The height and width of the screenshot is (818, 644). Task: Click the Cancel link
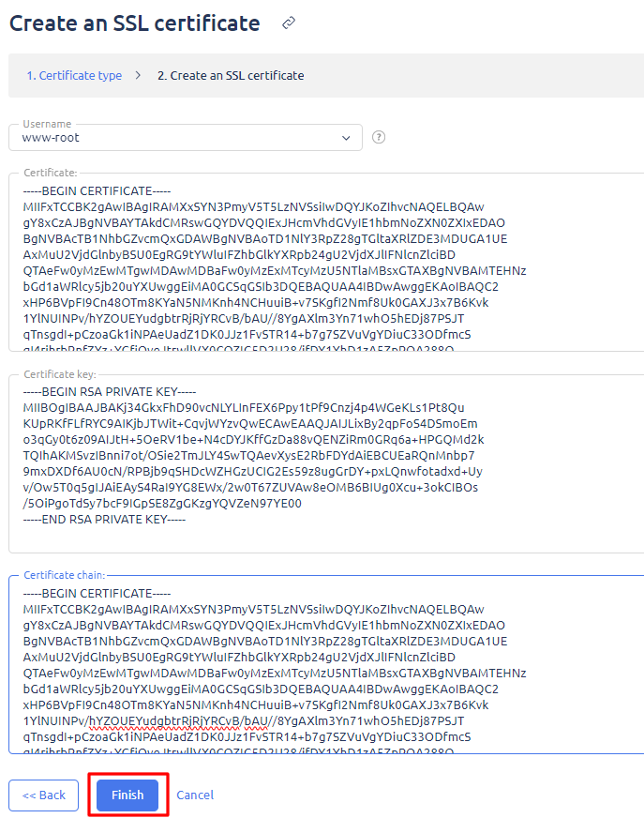[195, 795]
